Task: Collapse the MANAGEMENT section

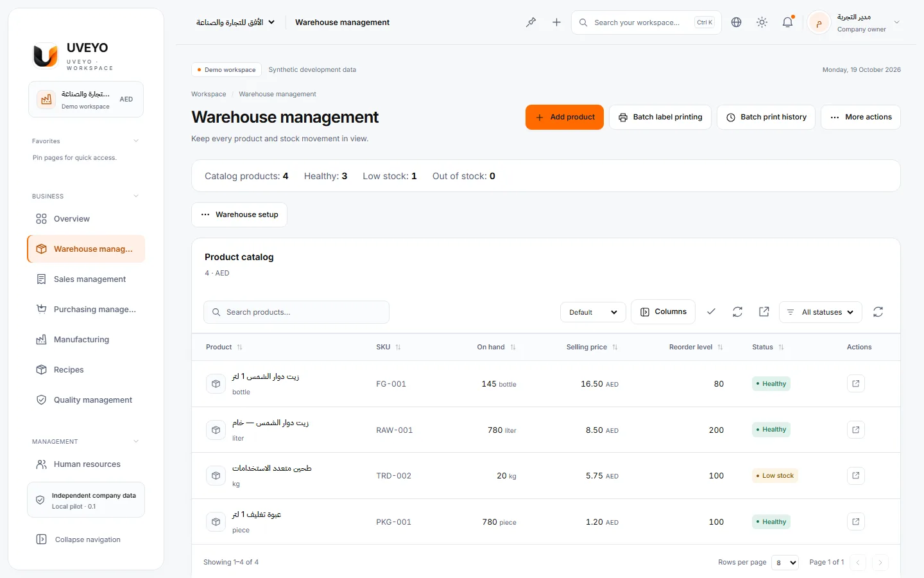Action: 135,441
